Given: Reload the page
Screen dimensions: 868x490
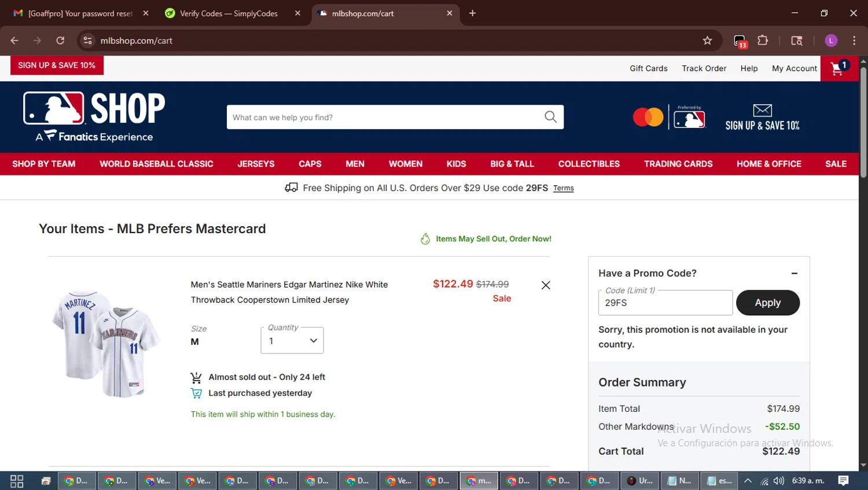Looking at the screenshot, I should 60,40.
